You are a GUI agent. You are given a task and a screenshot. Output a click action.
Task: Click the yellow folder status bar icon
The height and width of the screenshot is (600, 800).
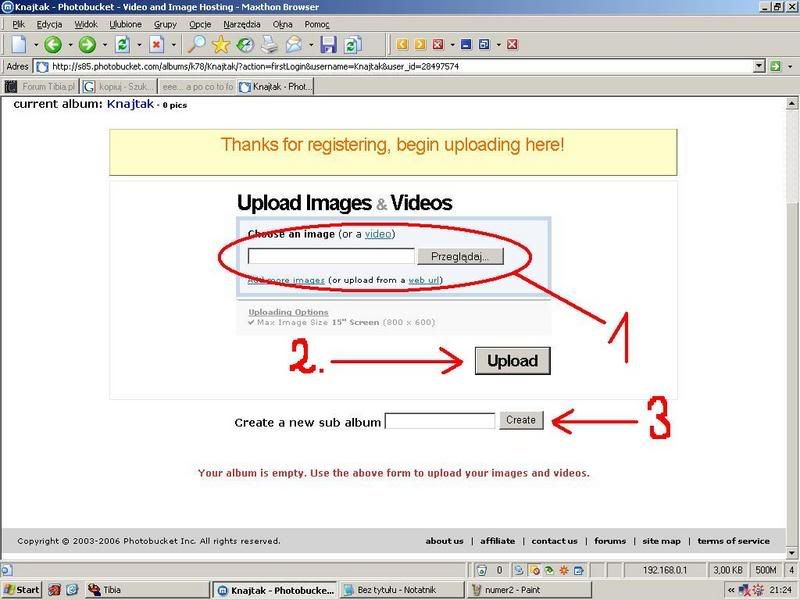534,570
